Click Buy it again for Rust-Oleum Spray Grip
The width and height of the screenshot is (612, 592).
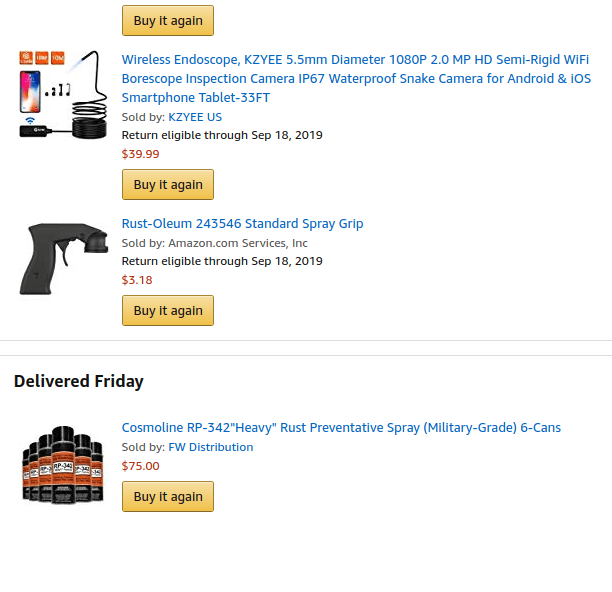[168, 311]
